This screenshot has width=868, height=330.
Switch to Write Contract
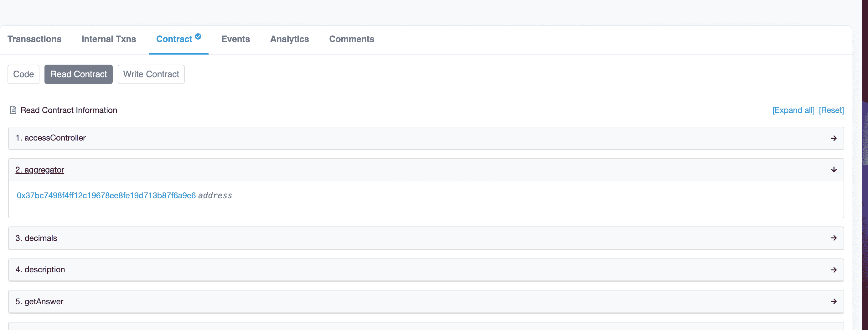click(151, 74)
